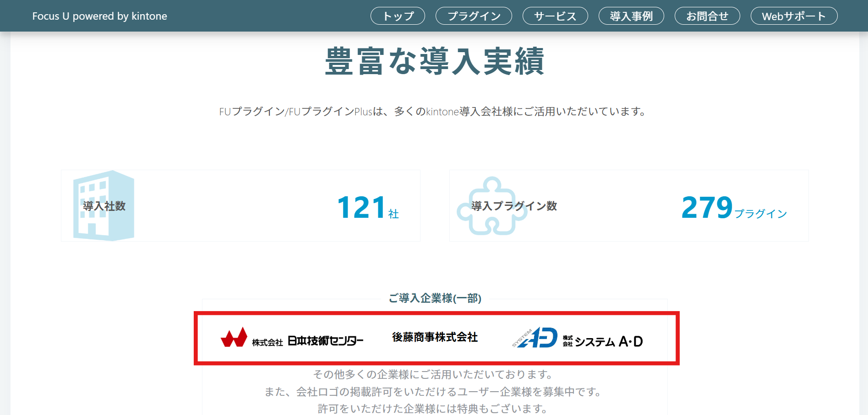The width and height of the screenshot is (868, 415).
Task: Click the 導入社数 label
Action: pos(104,206)
